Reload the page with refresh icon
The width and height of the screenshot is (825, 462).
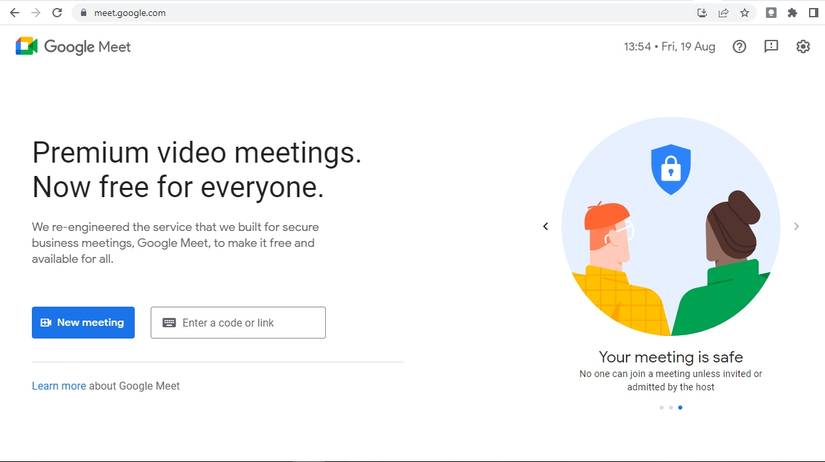[57, 13]
